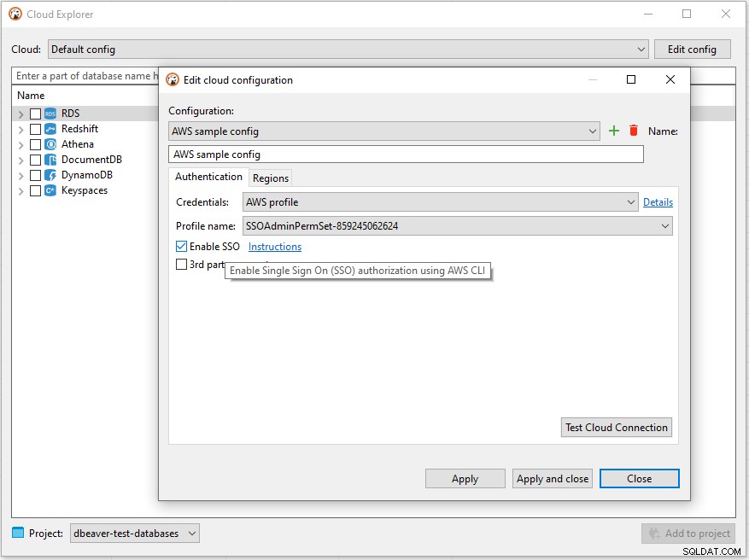This screenshot has height=560, width=749.
Task: Click the DynamoDB service icon
Action: [x=50, y=175]
